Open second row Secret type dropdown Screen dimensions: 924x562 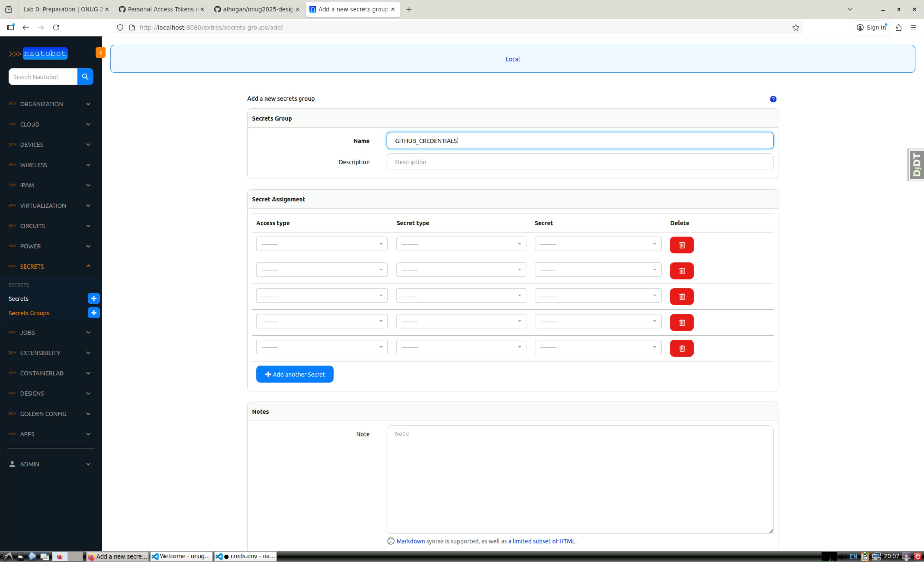click(461, 270)
